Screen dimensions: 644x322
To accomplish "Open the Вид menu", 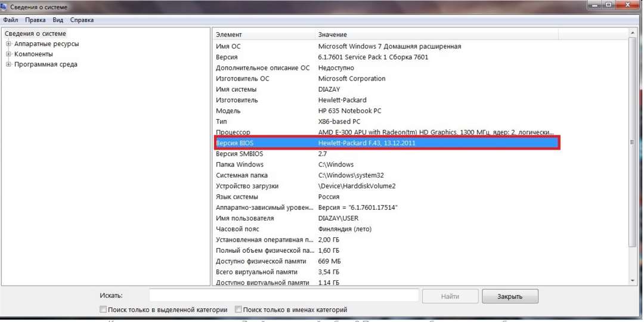I will (x=58, y=20).
